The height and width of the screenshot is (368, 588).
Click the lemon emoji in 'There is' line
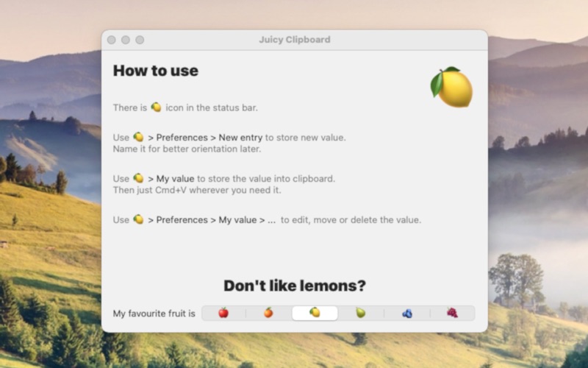pos(156,107)
